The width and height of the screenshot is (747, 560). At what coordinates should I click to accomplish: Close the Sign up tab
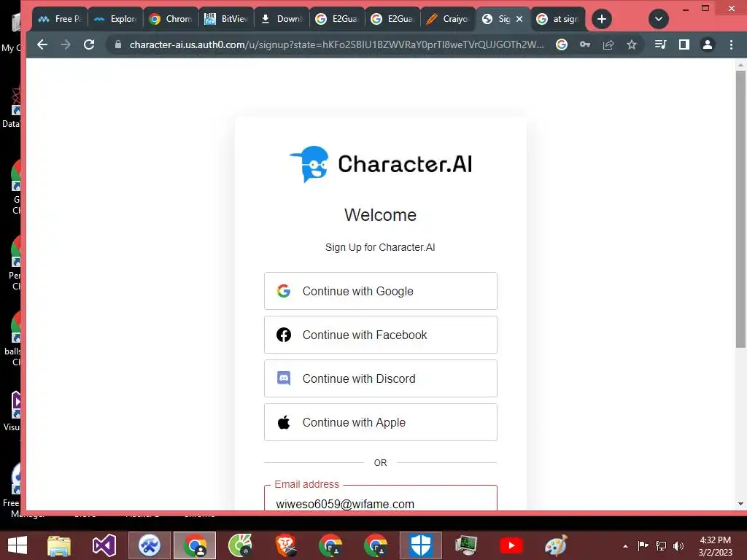[x=519, y=19]
